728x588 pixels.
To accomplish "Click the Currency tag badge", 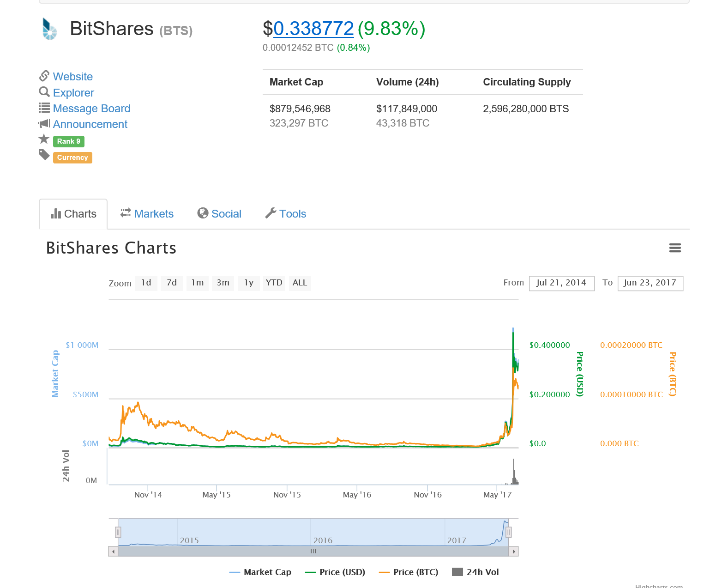I will click(x=72, y=158).
